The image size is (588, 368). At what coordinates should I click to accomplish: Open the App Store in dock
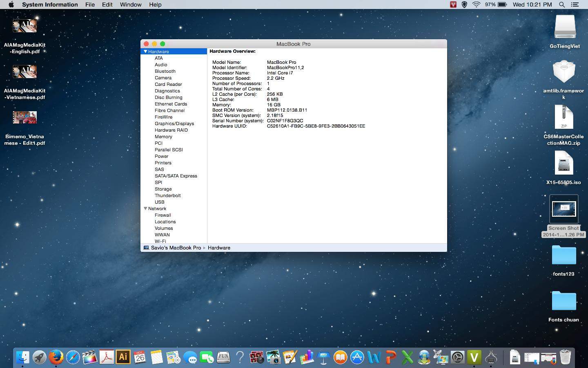click(357, 357)
